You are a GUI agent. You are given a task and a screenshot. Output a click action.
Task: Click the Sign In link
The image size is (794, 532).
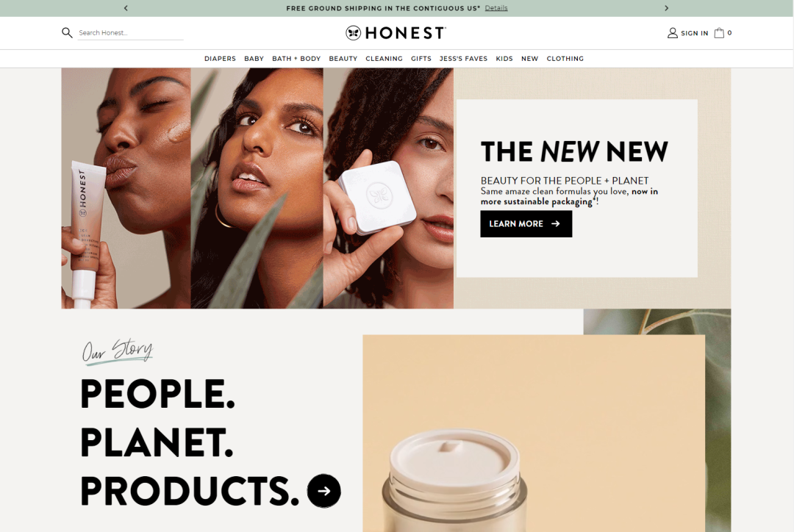[694, 33]
